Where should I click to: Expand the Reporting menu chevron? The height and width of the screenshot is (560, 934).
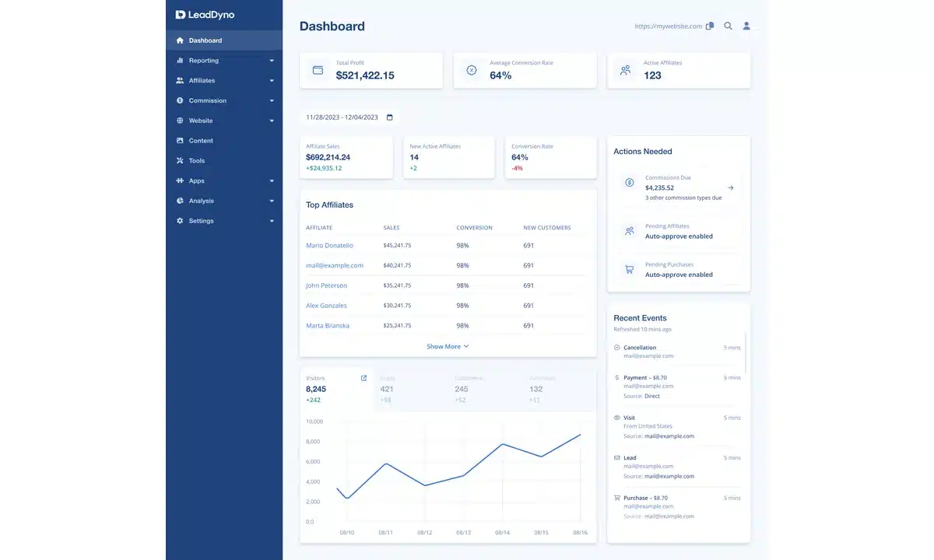pyautogui.click(x=272, y=61)
